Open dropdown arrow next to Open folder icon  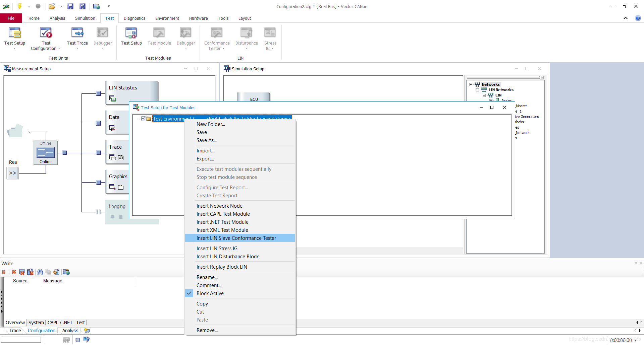[61, 6]
